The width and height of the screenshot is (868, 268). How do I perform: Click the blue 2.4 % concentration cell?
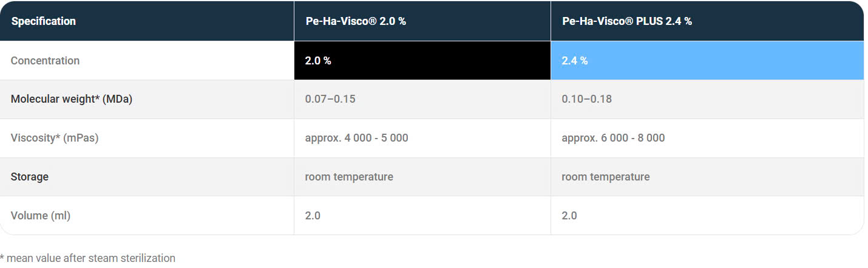575,61
